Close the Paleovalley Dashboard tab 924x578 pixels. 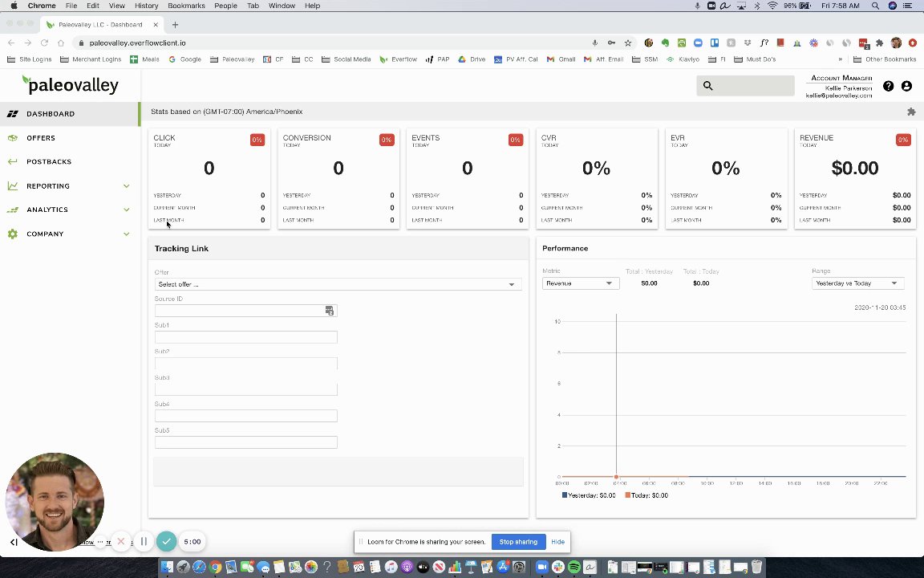156,25
